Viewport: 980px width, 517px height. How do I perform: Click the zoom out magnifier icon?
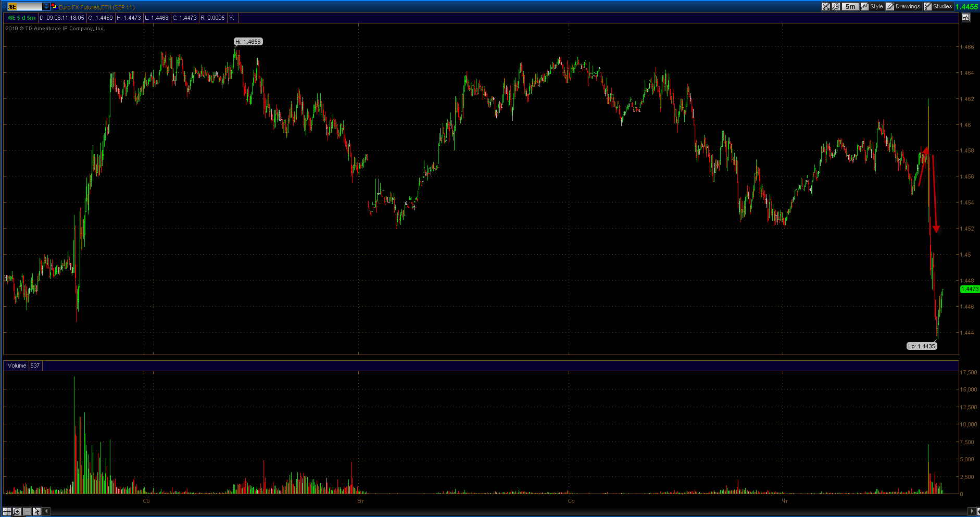click(x=27, y=511)
